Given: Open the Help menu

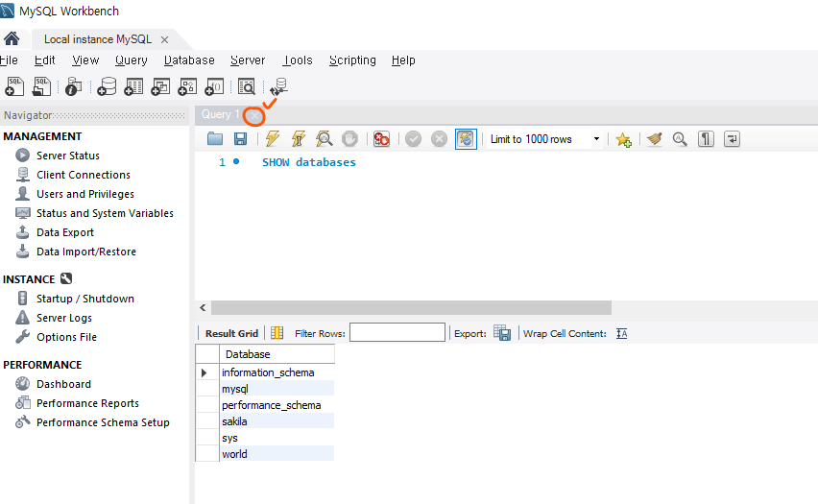Looking at the screenshot, I should pyautogui.click(x=403, y=60).
